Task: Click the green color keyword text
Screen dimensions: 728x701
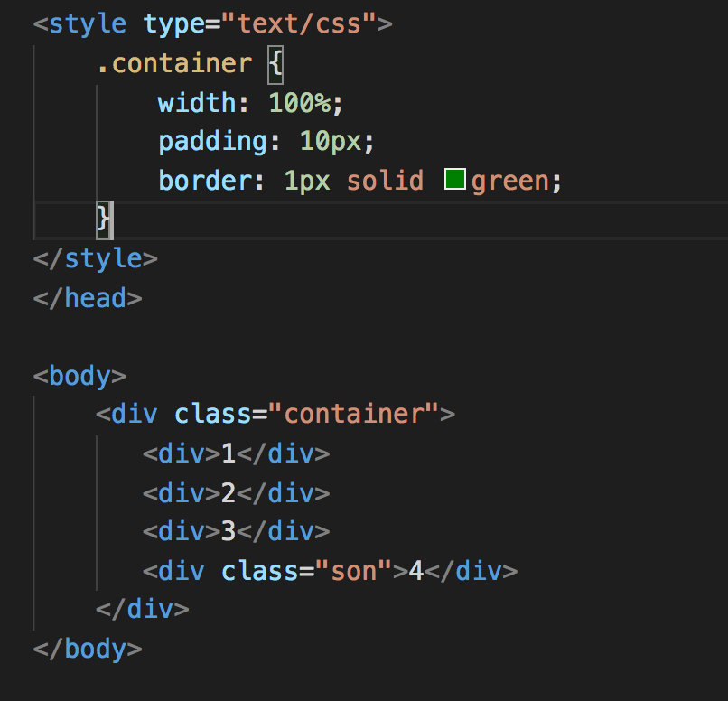Action: pyautogui.click(x=509, y=182)
